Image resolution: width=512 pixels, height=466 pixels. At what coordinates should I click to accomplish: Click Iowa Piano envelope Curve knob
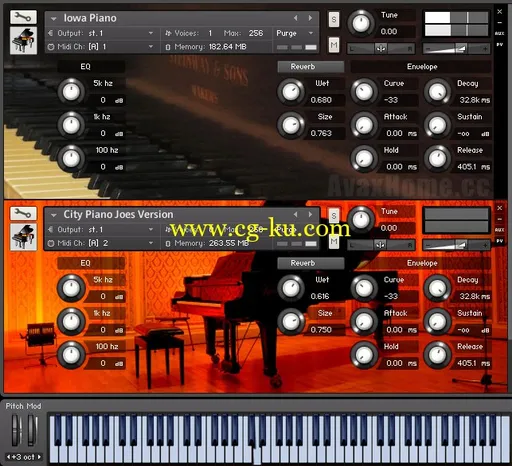point(364,92)
